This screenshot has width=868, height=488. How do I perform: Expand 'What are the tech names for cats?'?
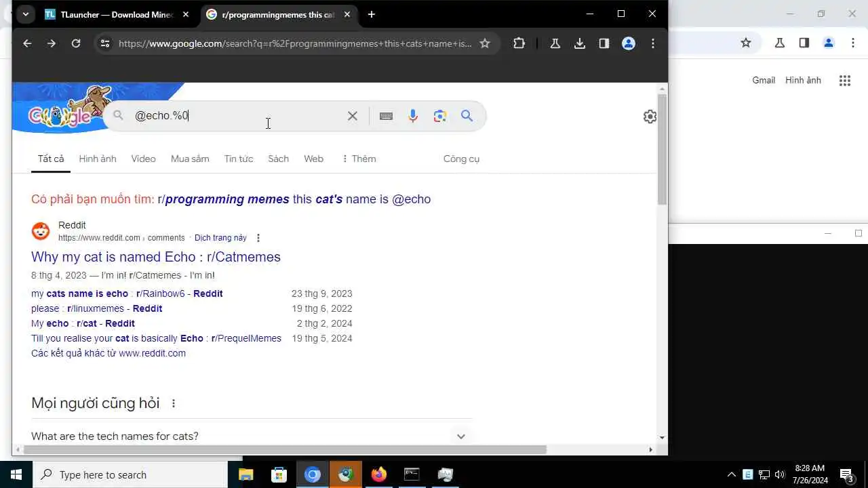click(x=252, y=436)
